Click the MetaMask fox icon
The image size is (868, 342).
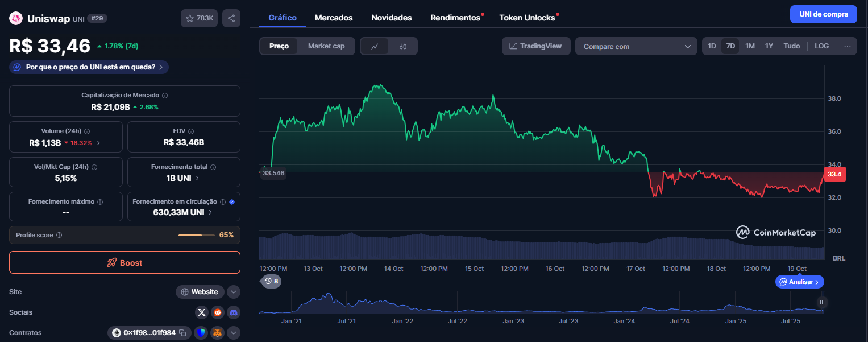[217, 333]
